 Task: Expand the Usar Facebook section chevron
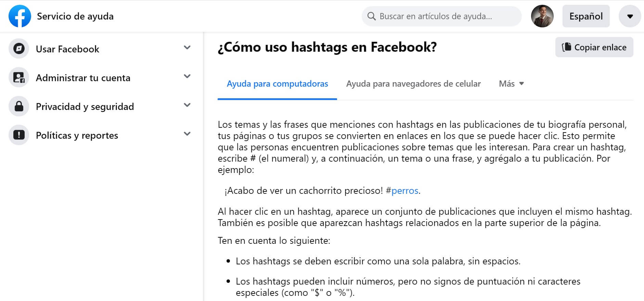(x=187, y=48)
